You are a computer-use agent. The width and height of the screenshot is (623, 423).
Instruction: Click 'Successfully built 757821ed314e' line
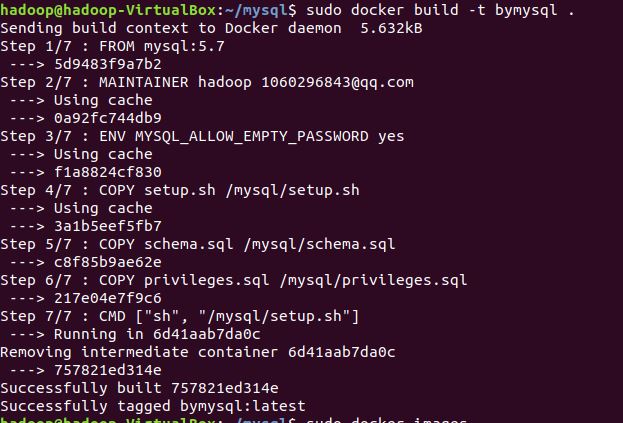tap(139, 388)
